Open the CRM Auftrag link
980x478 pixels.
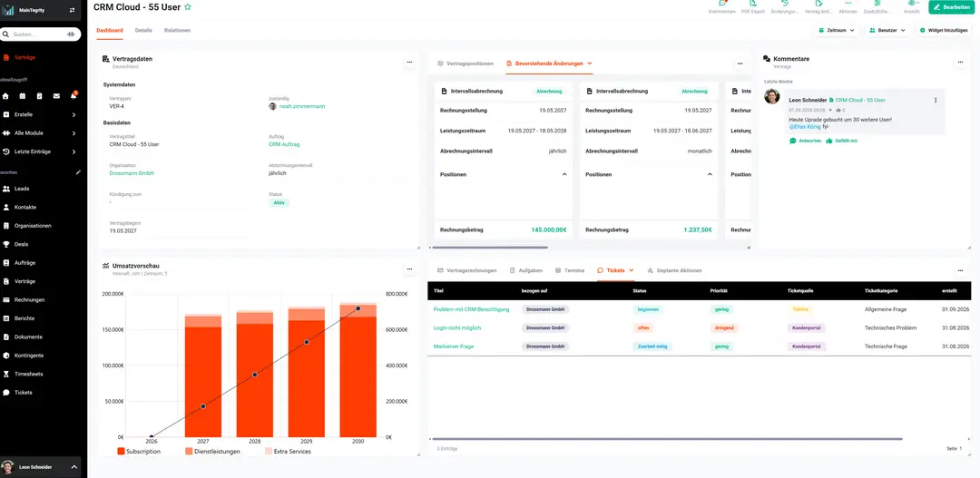click(x=284, y=144)
